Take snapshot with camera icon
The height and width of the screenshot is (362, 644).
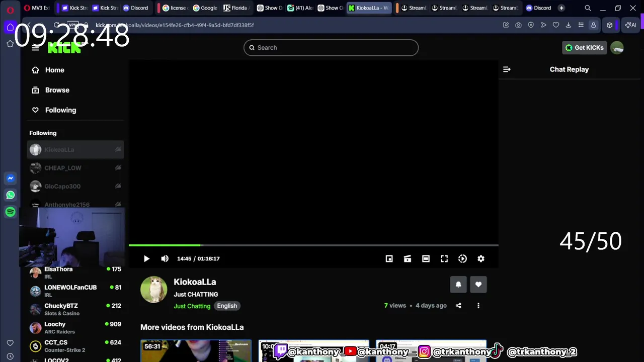pos(518,25)
